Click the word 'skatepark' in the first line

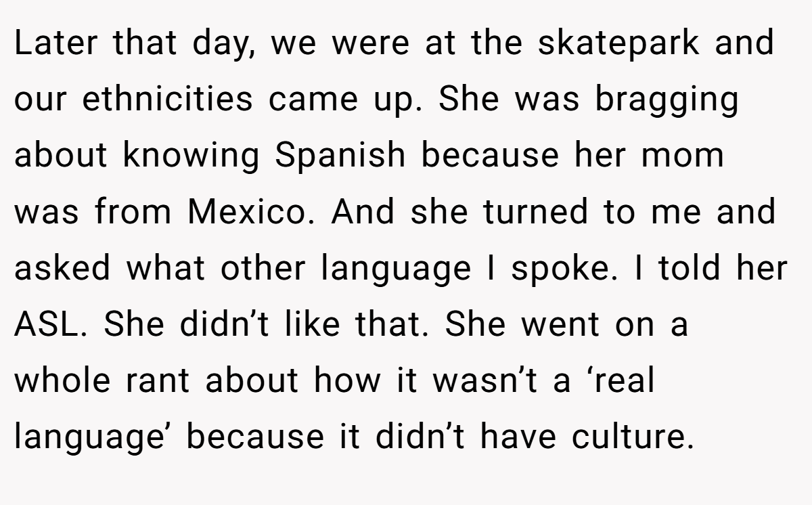point(618,44)
